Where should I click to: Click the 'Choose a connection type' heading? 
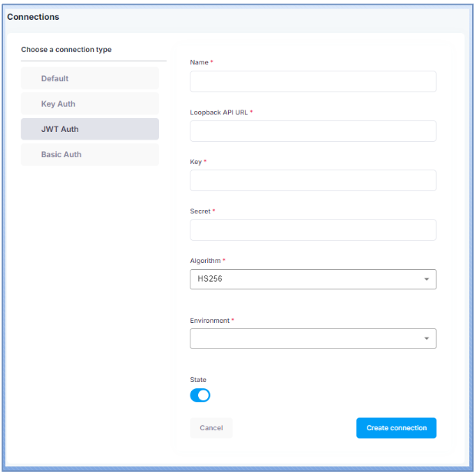pyautogui.click(x=66, y=50)
